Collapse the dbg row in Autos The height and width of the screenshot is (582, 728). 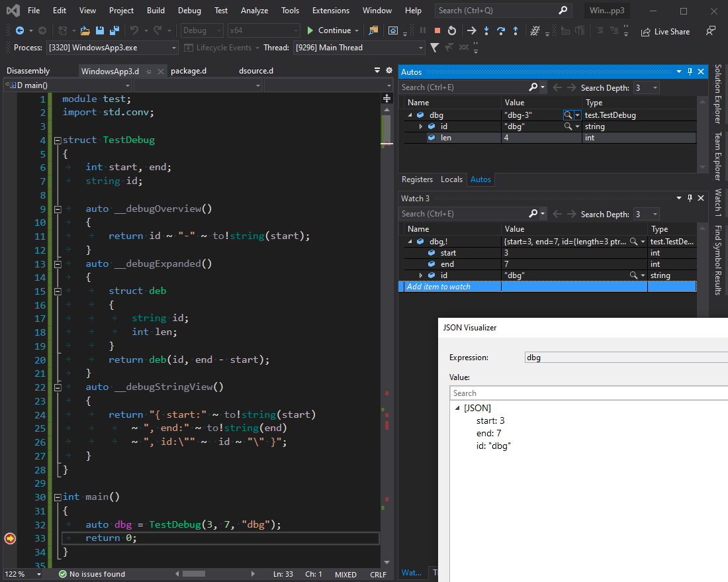coord(410,115)
